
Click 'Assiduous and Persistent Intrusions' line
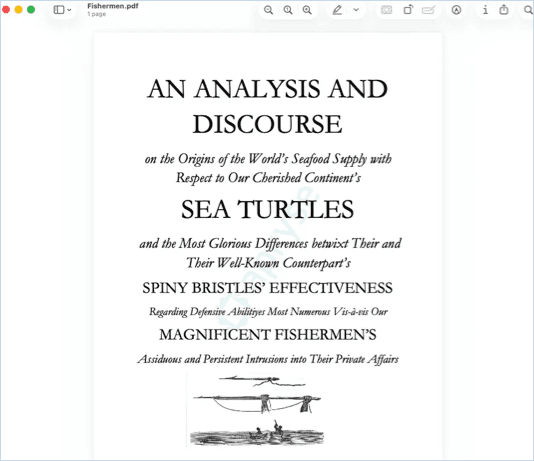(268, 359)
